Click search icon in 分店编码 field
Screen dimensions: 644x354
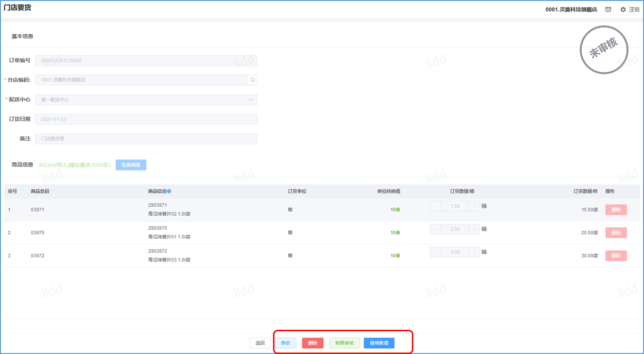tap(253, 80)
